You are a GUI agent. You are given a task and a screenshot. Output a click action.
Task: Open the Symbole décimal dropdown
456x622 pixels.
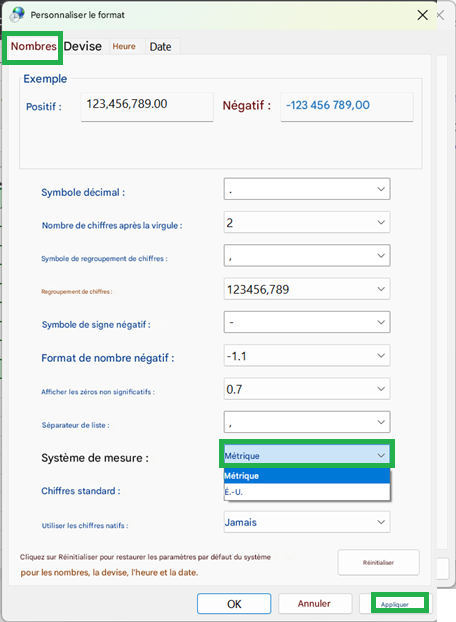307,189
